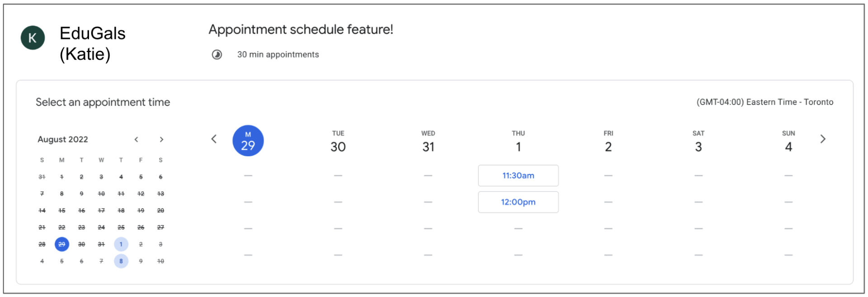Screen dimensions: 868x297
Task: Show next week of appointment days
Action: click(x=823, y=139)
